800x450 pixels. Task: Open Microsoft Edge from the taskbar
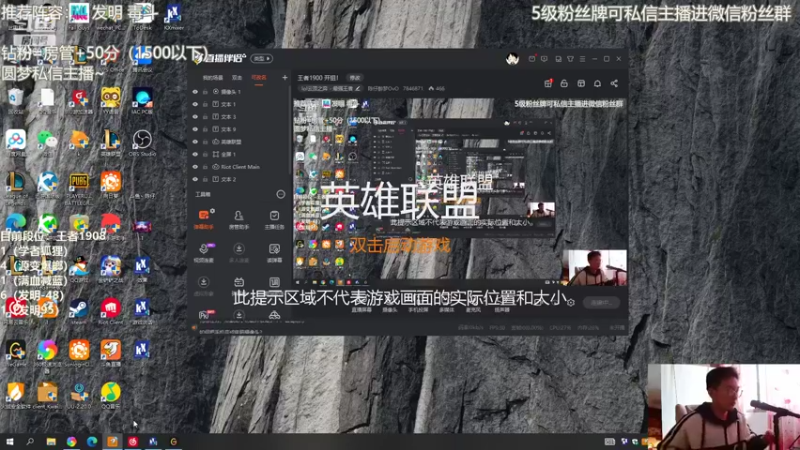pyautogui.click(x=92, y=441)
